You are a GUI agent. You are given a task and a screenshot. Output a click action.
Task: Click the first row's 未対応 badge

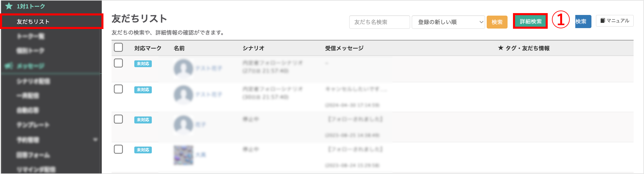tap(143, 64)
